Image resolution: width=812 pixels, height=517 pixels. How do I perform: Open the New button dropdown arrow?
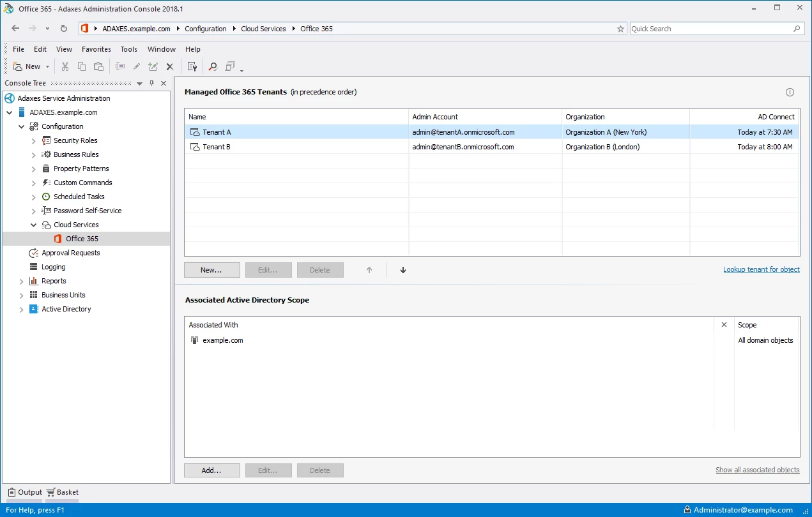coord(47,67)
